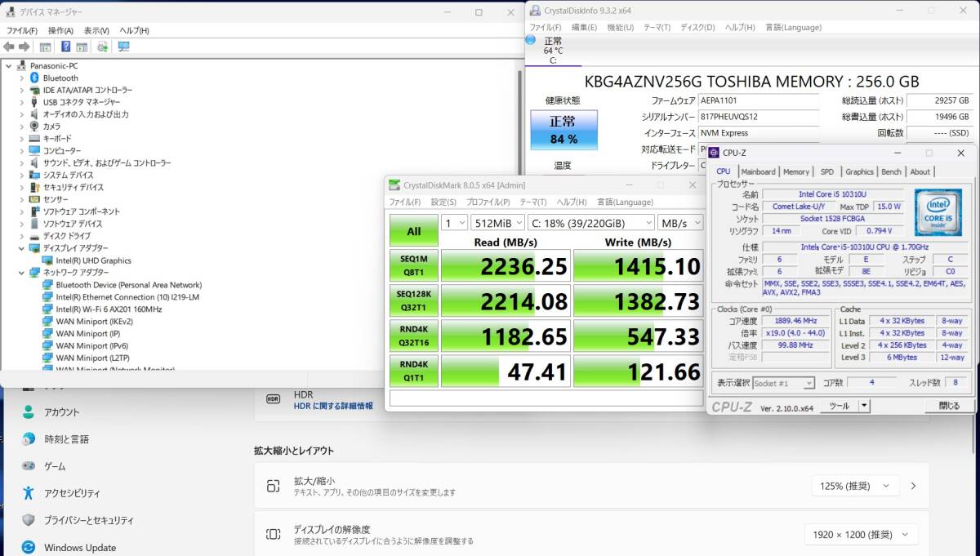
Task: Click the センサー device icon
Action: click(x=34, y=199)
